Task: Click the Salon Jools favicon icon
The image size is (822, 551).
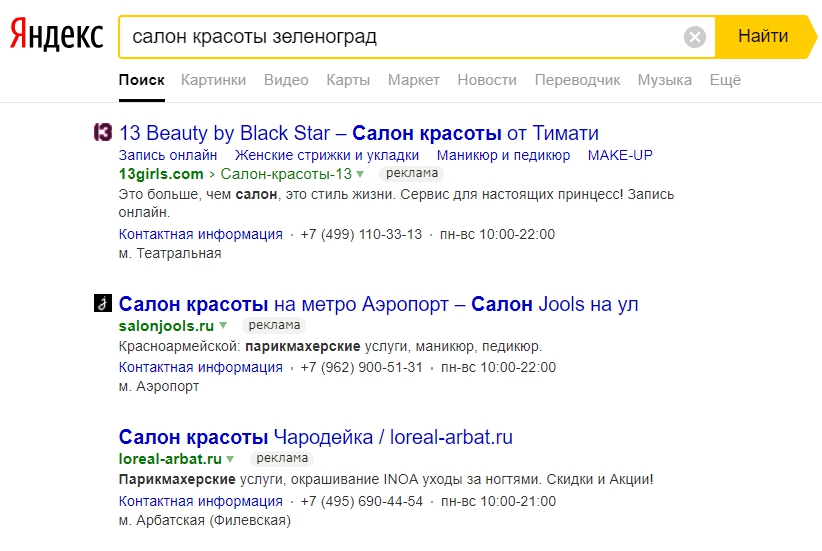Action: pos(101,303)
